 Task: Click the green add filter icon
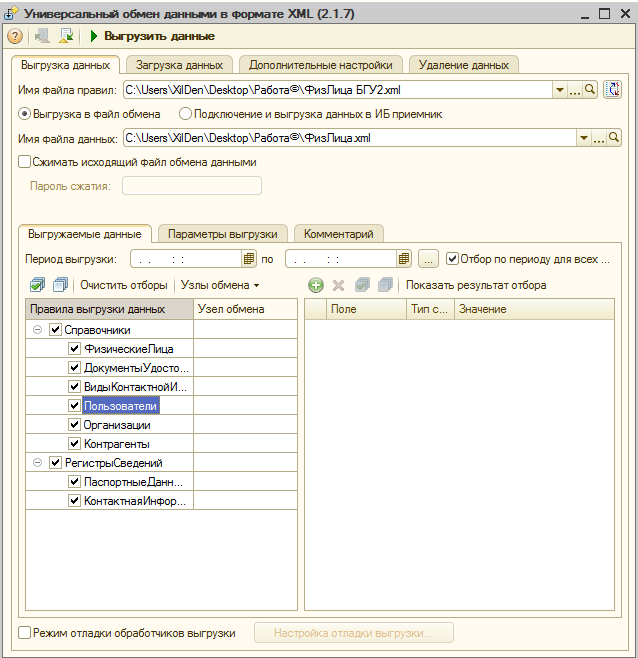coord(316,285)
